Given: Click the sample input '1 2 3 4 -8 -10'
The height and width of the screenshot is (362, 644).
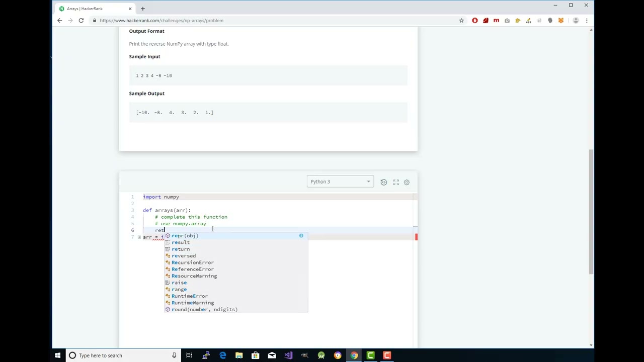Looking at the screenshot, I should pyautogui.click(x=154, y=75).
